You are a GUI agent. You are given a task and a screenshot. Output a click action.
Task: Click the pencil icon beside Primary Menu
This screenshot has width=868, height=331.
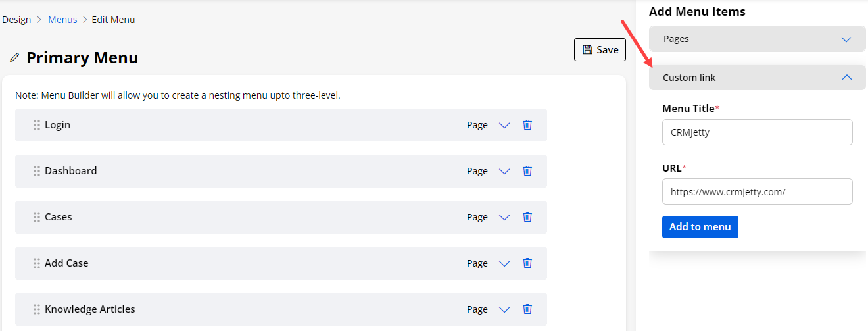(14, 58)
